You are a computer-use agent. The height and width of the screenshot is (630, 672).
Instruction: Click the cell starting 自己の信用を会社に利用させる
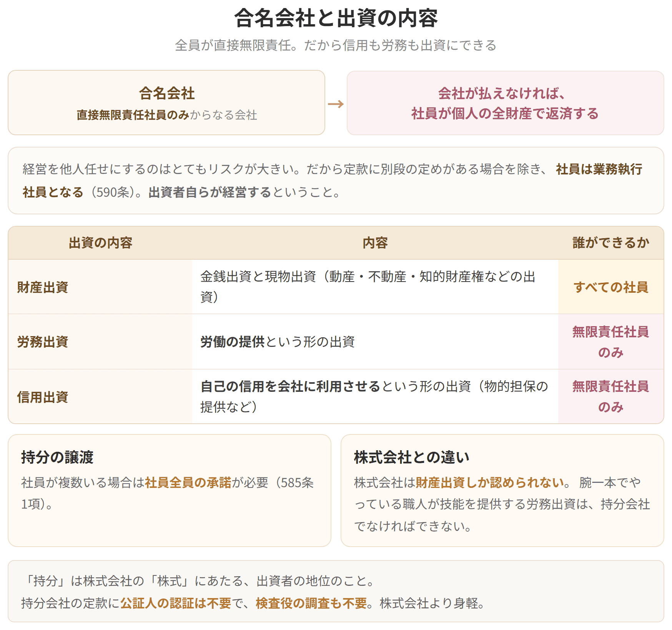374,396
